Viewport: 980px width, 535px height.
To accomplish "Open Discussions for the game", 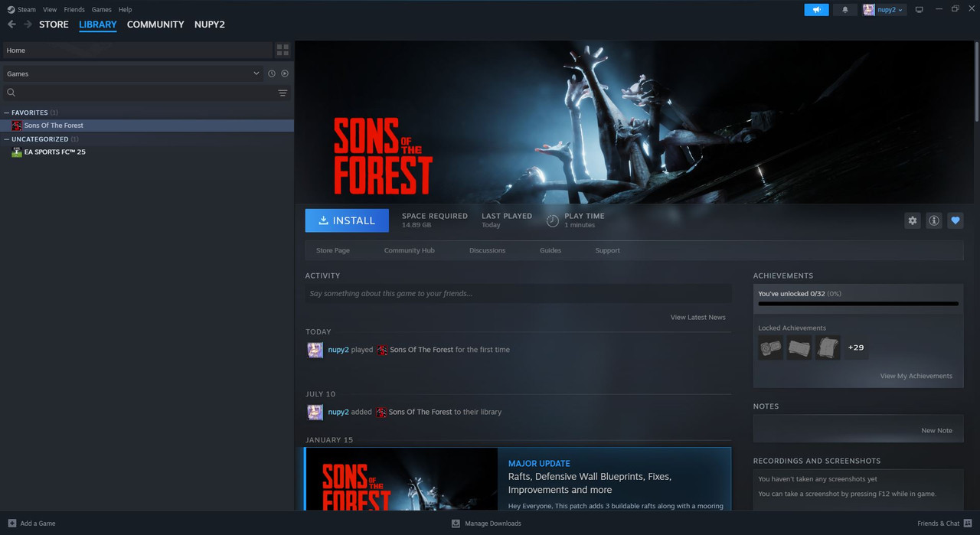I will (488, 250).
